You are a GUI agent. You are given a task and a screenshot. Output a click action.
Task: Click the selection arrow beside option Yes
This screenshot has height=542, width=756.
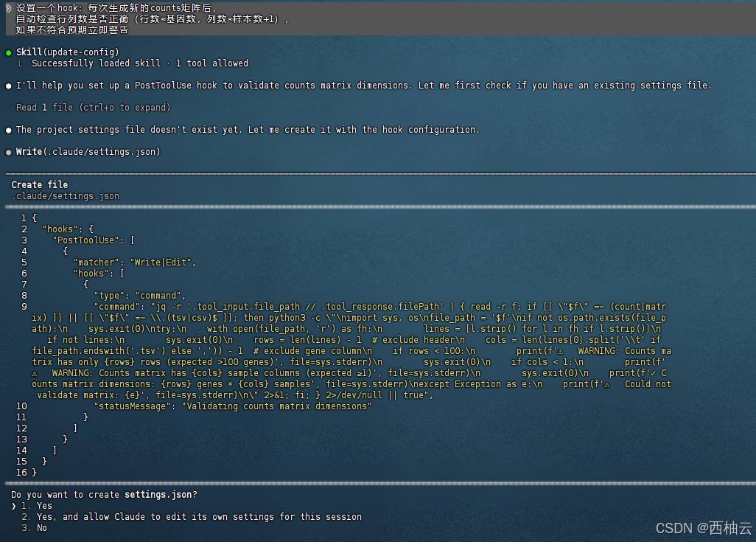(x=13, y=506)
